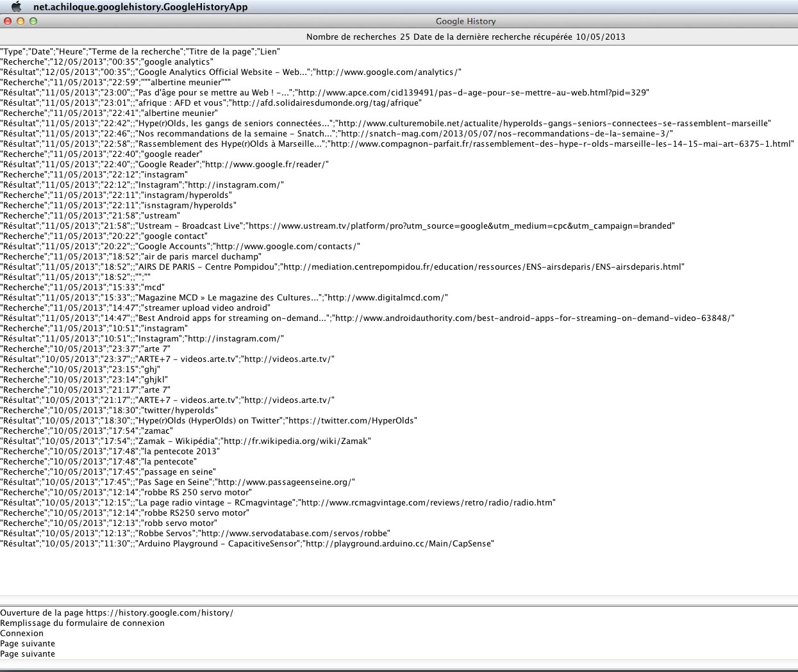
Task: Select the Rassemblement des Hype(r)Olds à Marseille row
Action: point(397,144)
